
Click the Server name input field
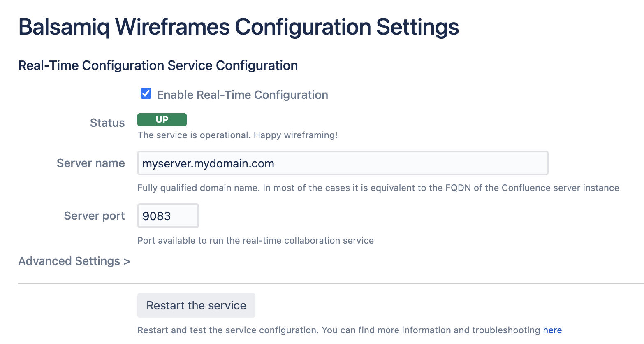(343, 163)
